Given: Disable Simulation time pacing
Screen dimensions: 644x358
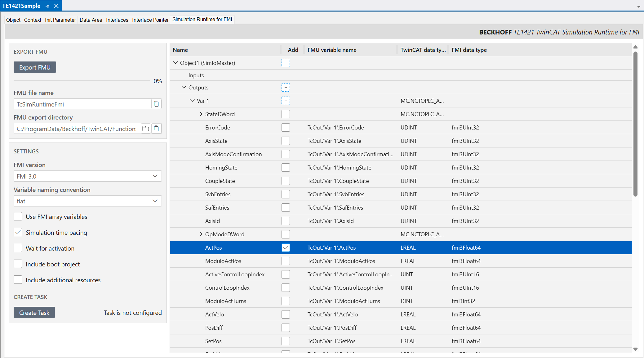Looking at the screenshot, I should 18,232.
